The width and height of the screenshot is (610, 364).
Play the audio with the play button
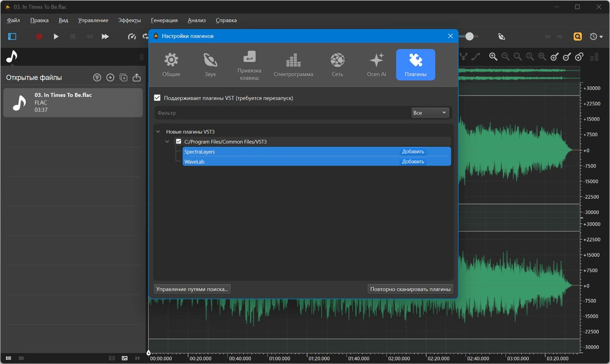click(56, 37)
